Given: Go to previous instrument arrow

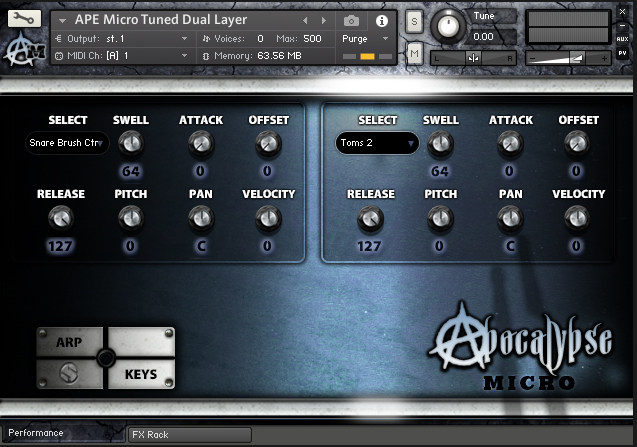Looking at the screenshot, I should point(305,20).
